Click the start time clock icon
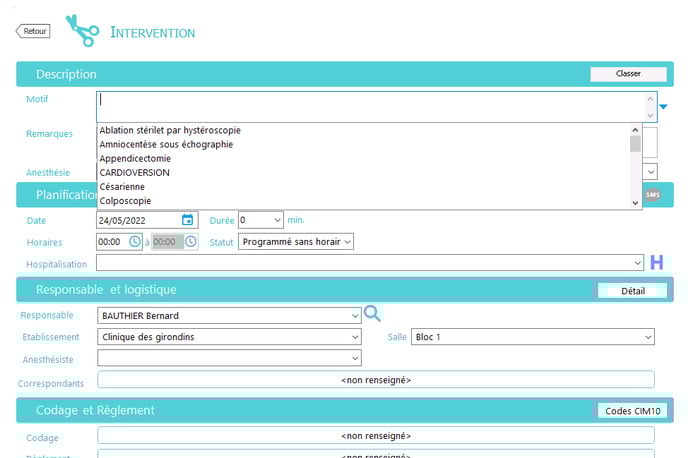The width and height of the screenshot is (688, 458). [135, 242]
